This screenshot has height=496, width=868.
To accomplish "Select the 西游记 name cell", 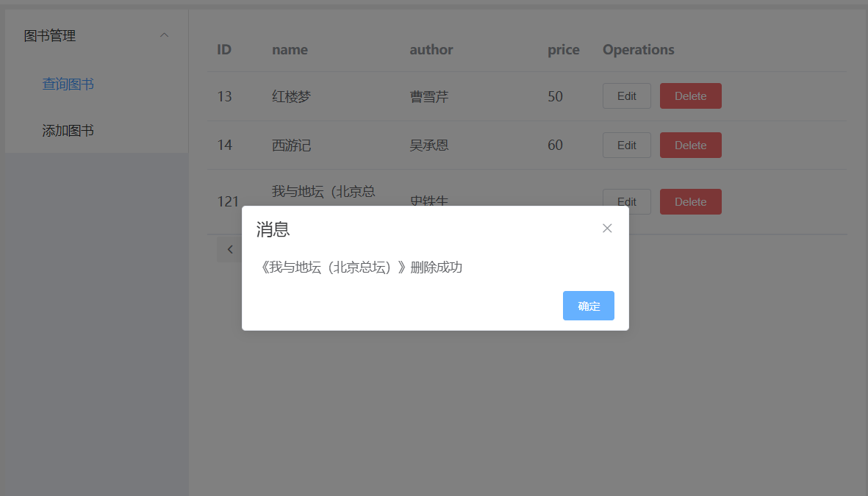I will coord(291,145).
